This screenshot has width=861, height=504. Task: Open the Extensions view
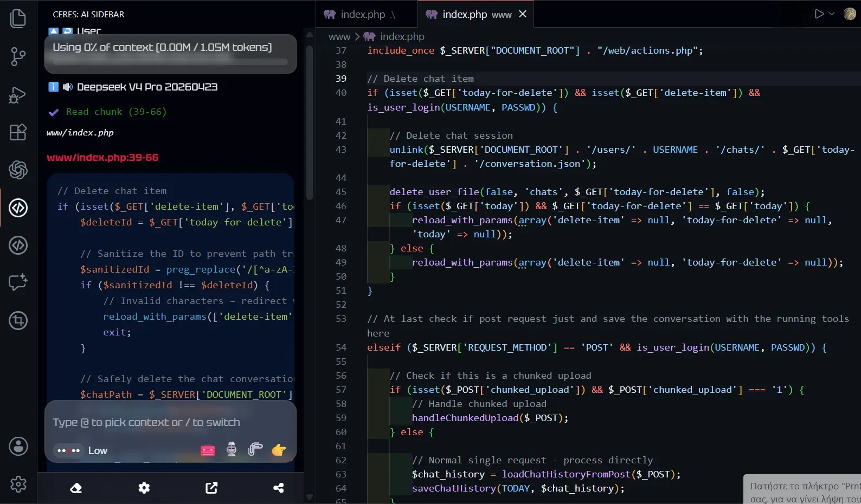click(18, 132)
